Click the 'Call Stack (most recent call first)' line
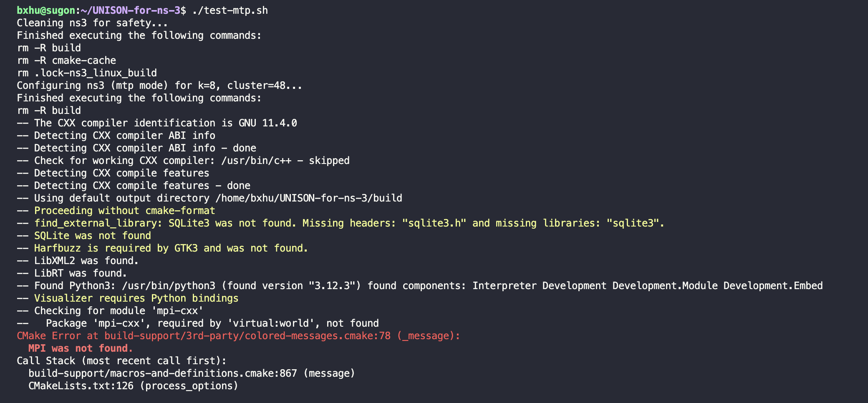 121,361
